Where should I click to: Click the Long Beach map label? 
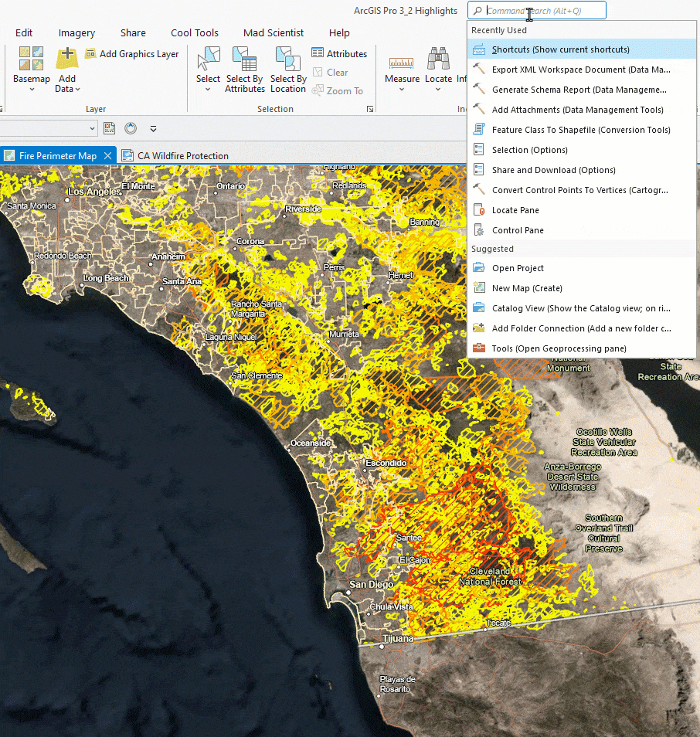coord(106,278)
